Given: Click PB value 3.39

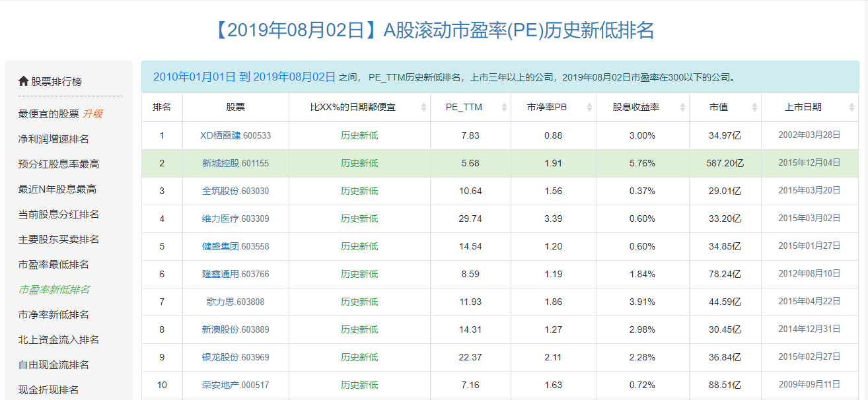Looking at the screenshot, I should pyautogui.click(x=554, y=218).
